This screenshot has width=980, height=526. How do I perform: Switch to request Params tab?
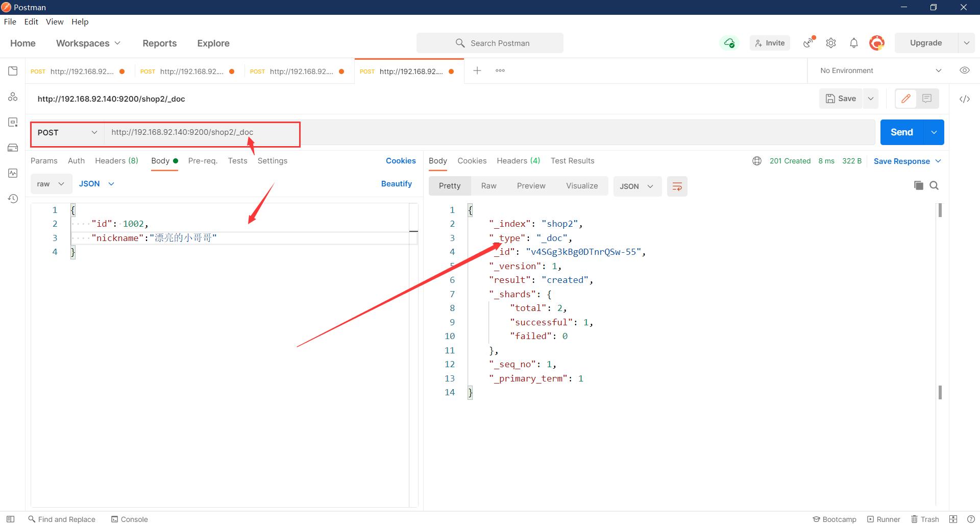click(44, 161)
